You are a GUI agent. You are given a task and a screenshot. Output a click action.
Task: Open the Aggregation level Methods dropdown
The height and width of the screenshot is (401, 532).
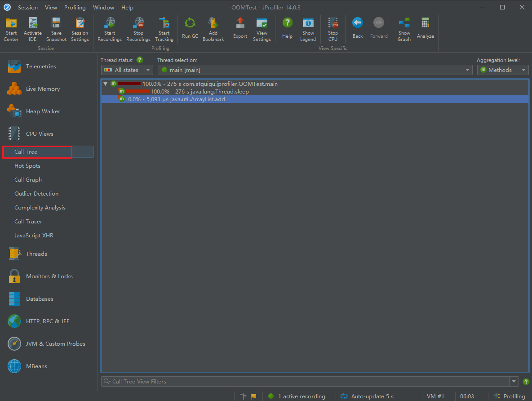[503, 70]
